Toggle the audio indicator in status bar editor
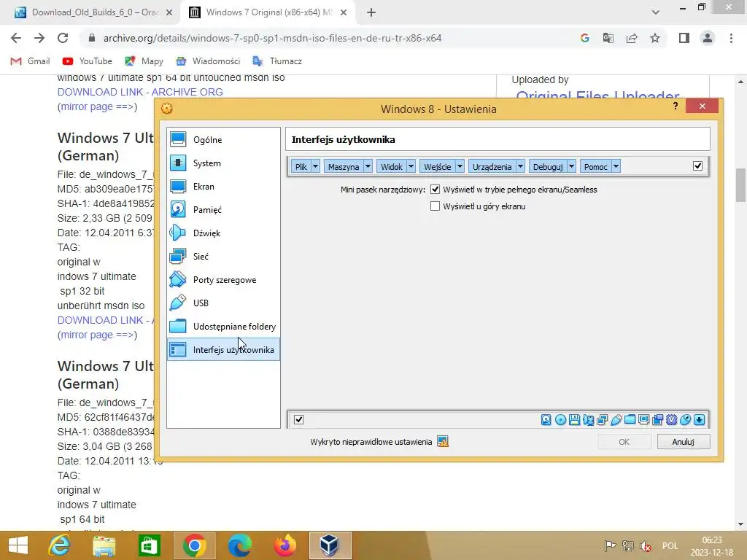Screen dimensions: 747x560 click(589, 419)
